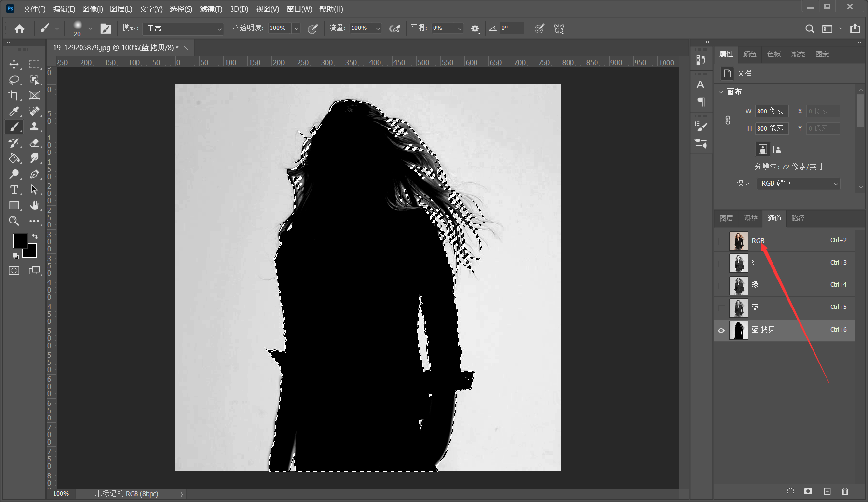Select the Pen tool

coord(34,174)
